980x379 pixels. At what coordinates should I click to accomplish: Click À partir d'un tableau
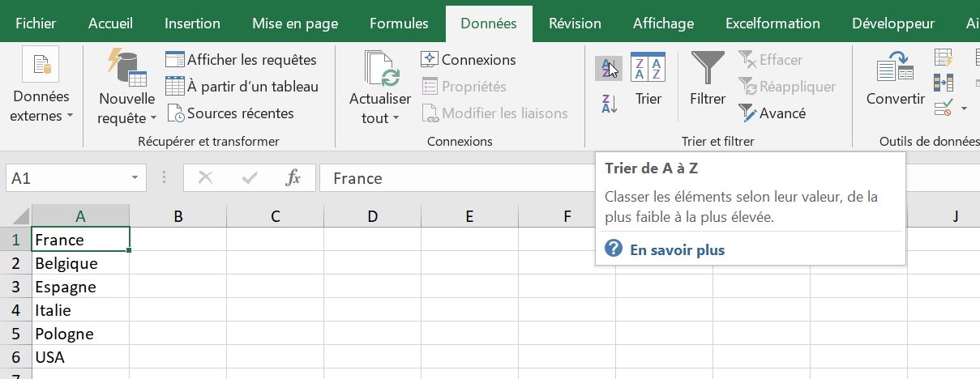tap(242, 87)
